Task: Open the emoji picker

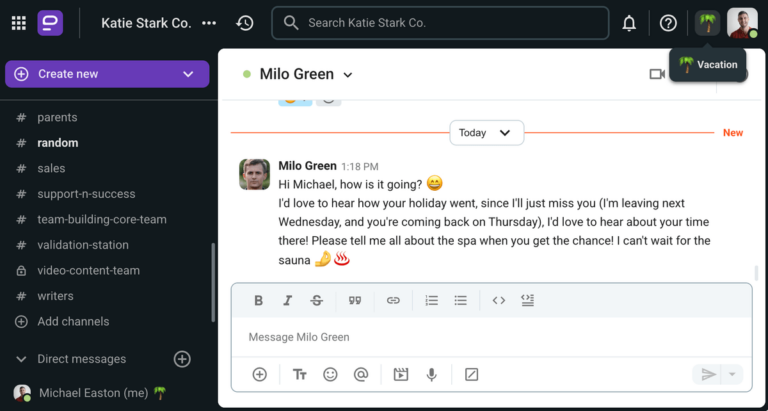Action: (x=330, y=375)
